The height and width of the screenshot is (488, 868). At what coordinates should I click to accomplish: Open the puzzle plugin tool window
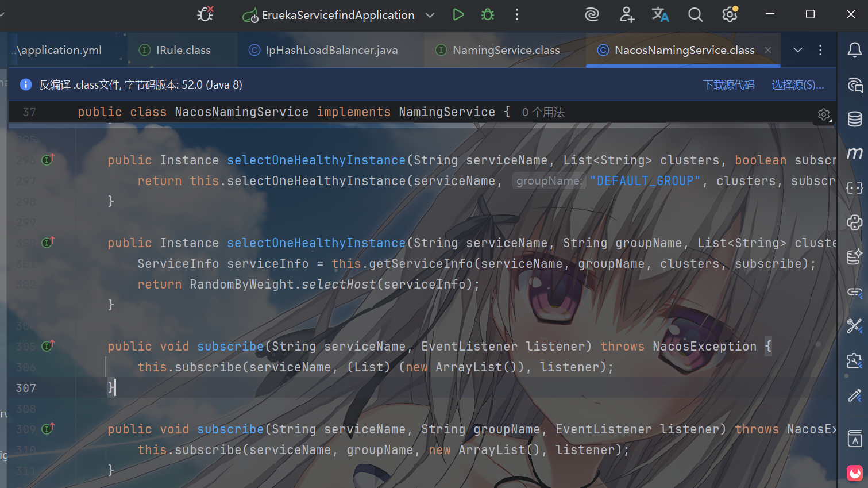coord(855,361)
